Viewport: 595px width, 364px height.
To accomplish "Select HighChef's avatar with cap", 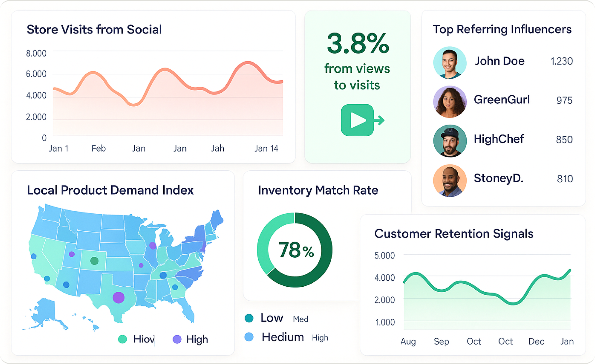I will click(450, 141).
